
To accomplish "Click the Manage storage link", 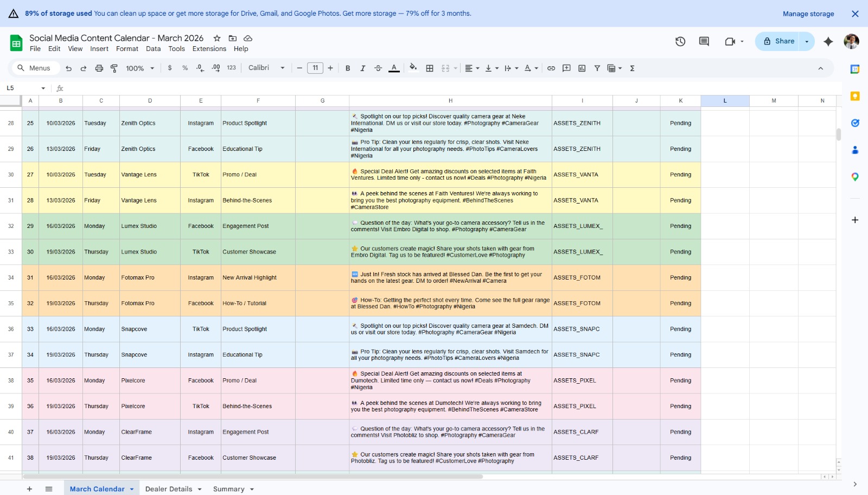I will tap(808, 14).
